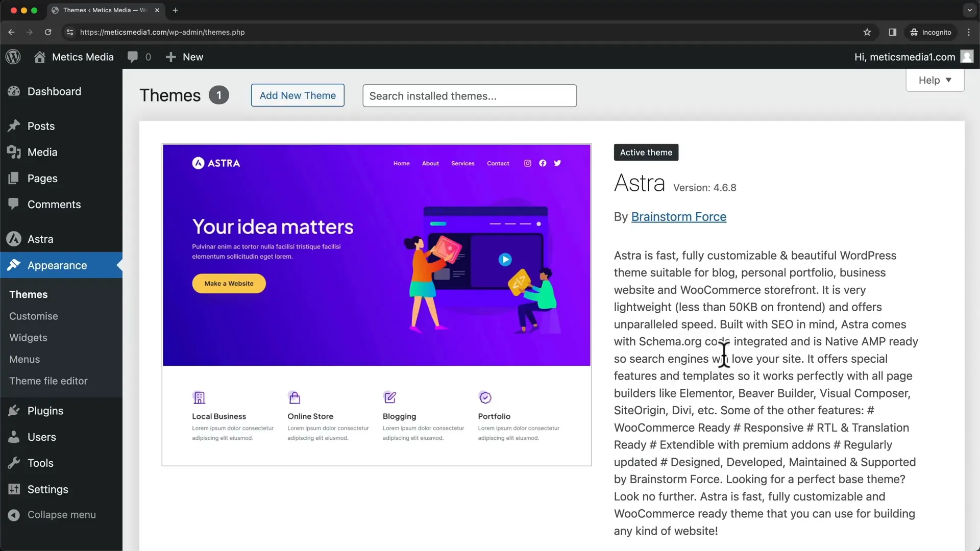The height and width of the screenshot is (551, 980).
Task: Expand the Help dropdown
Action: [935, 80]
